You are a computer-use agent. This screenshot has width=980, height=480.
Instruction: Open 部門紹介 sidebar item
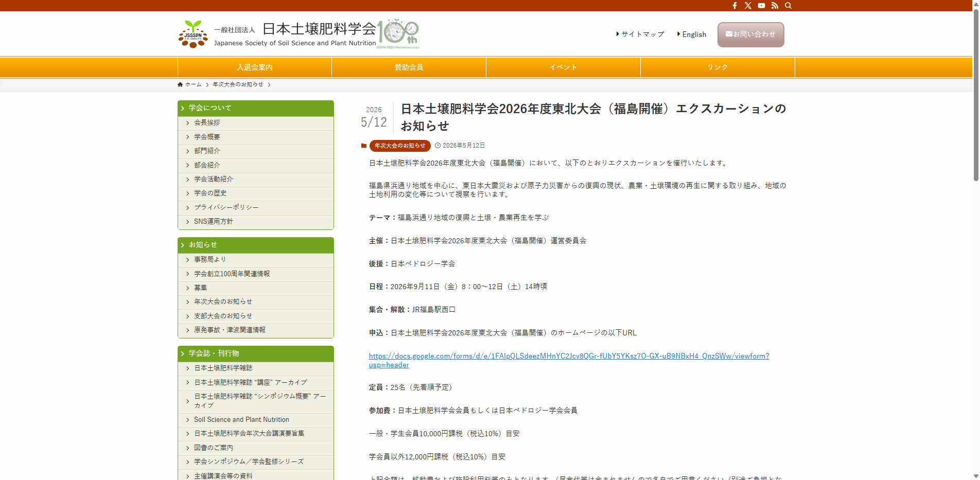click(256, 151)
